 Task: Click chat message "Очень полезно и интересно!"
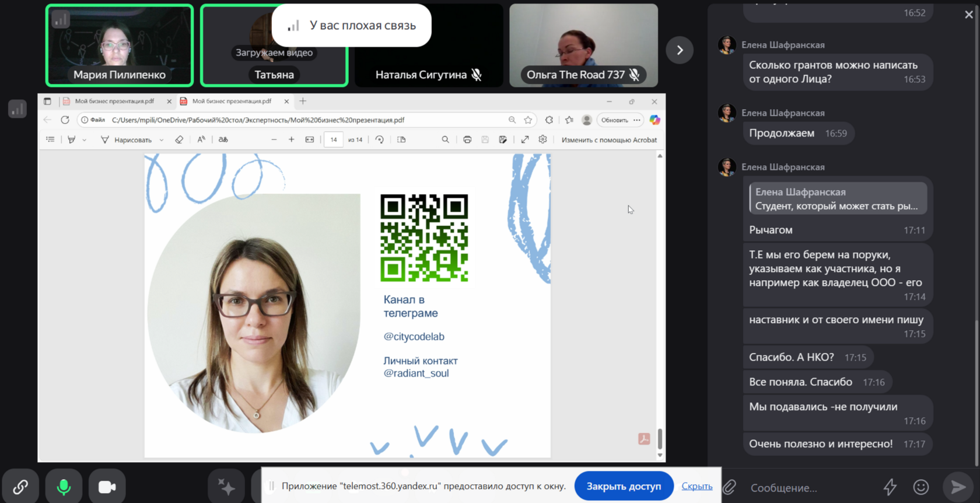pyautogui.click(x=838, y=444)
